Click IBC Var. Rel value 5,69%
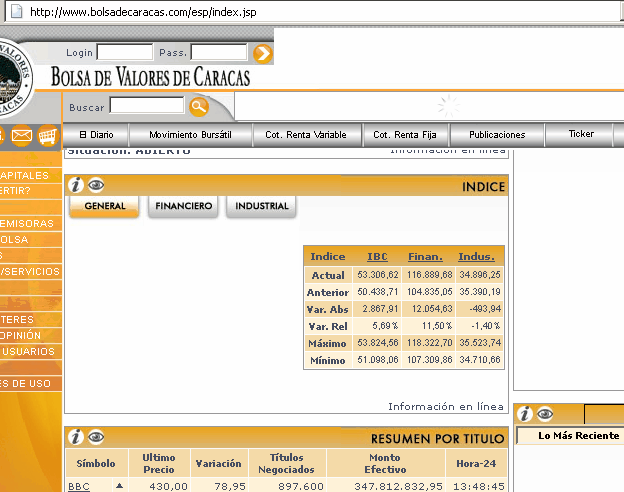 tap(385, 326)
